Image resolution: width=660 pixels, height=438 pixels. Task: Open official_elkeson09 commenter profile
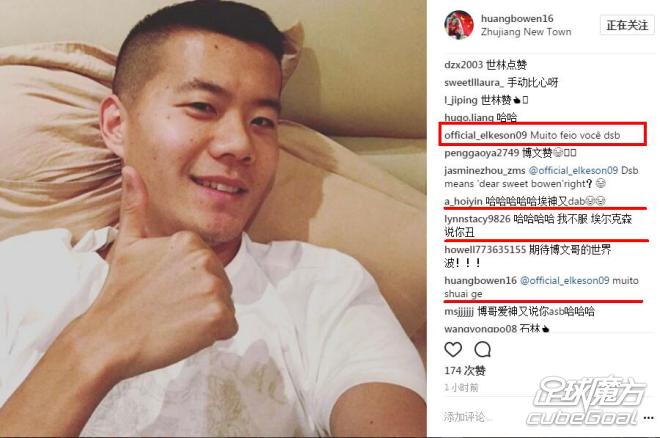point(485,135)
